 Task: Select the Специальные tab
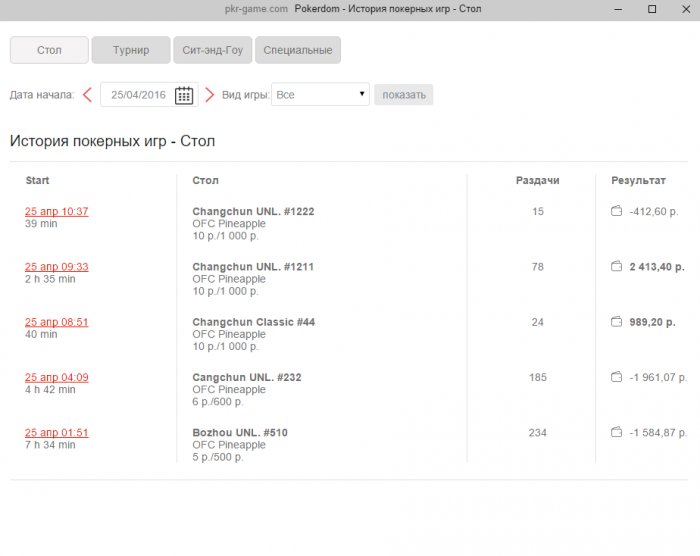tap(298, 50)
